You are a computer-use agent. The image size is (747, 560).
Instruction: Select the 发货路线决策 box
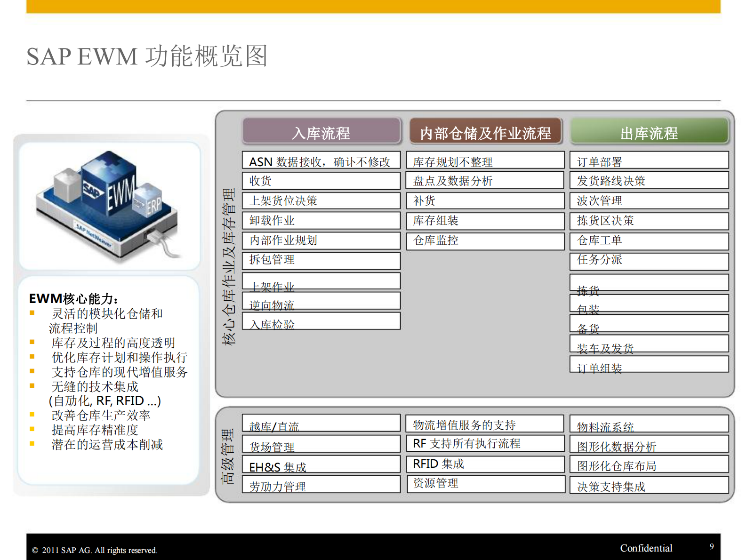[x=649, y=181]
